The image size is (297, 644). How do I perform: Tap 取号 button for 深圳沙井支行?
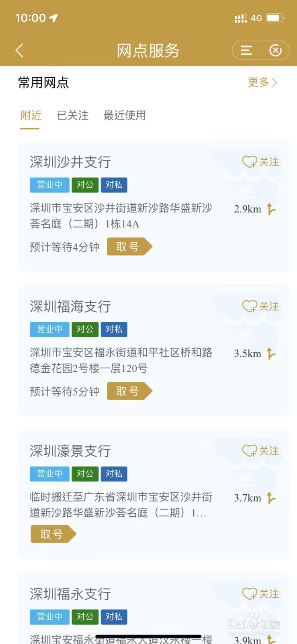(129, 247)
